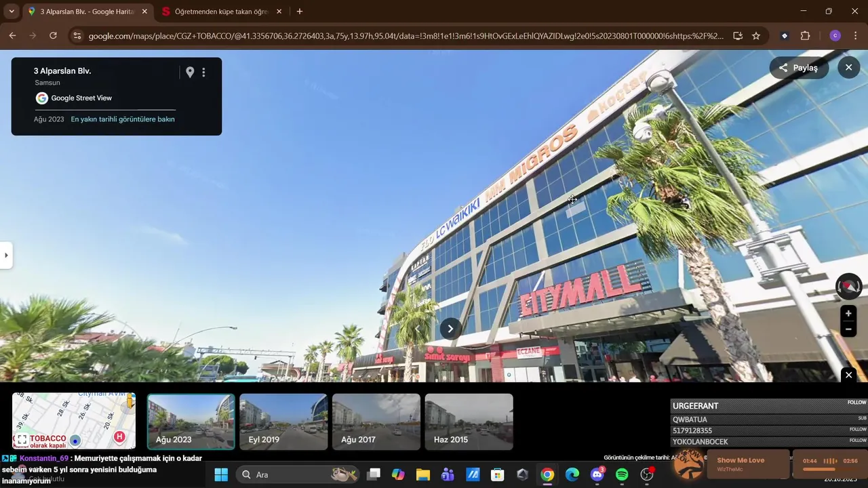Open the browser extensions puzzle icon

[x=806, y=36]
